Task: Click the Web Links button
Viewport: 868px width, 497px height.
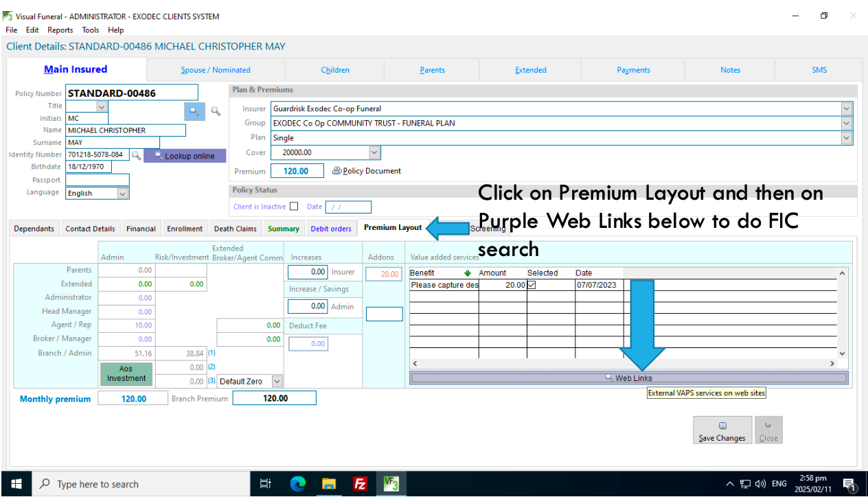Action: point(629,378)
